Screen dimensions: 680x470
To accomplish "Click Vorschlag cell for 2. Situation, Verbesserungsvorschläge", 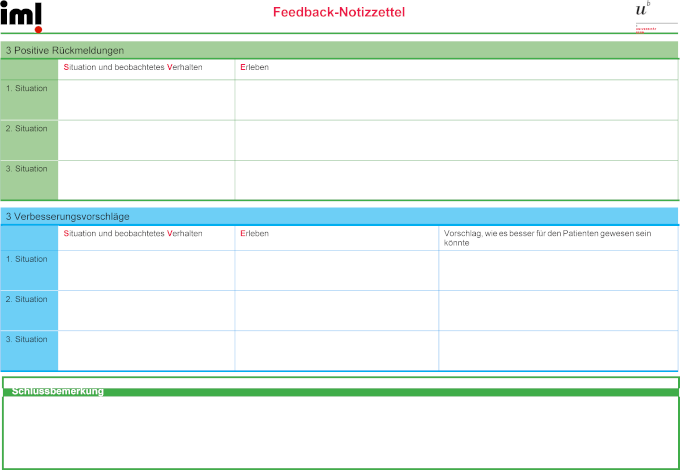I will (559, 311).
